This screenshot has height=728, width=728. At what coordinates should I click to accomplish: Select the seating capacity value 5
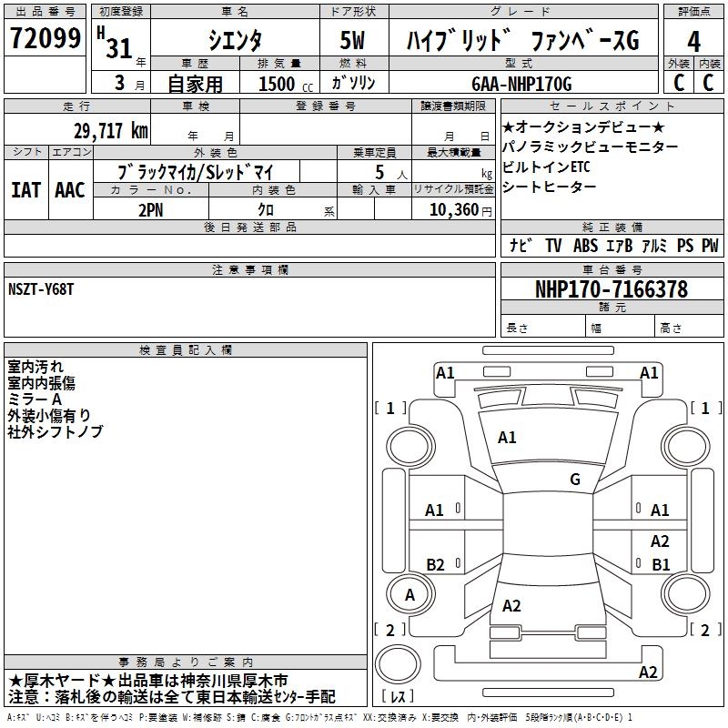(x=379, y=172)
